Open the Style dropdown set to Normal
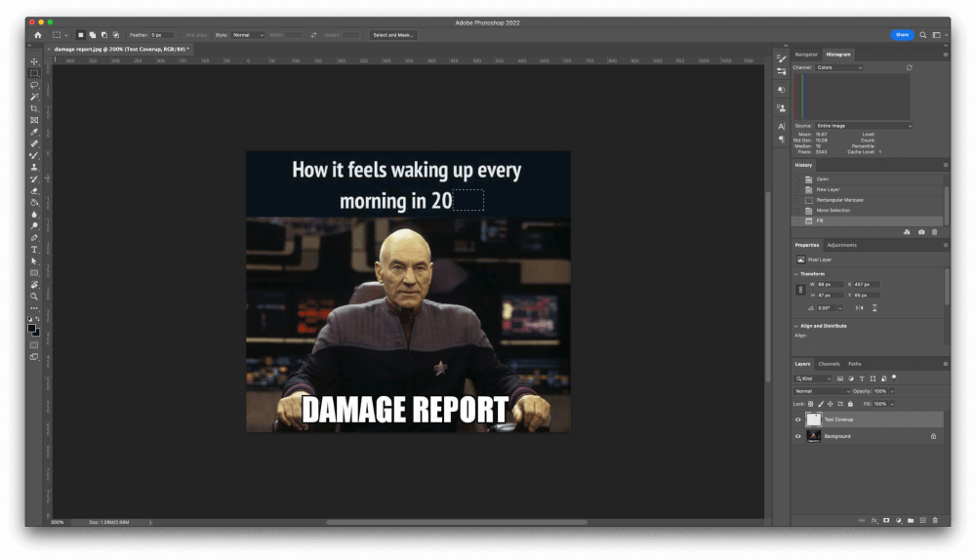 click(x=247, y=35)
